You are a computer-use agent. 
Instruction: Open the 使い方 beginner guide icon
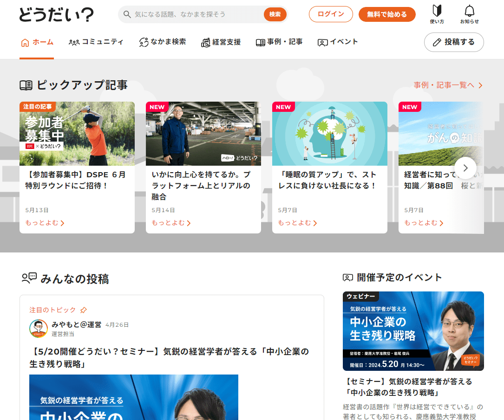pos(437,14)
